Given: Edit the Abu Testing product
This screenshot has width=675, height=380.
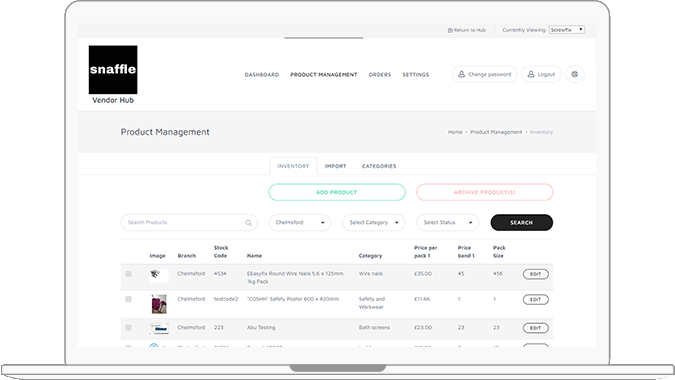Looking at the screenshot, I should 536,328.
